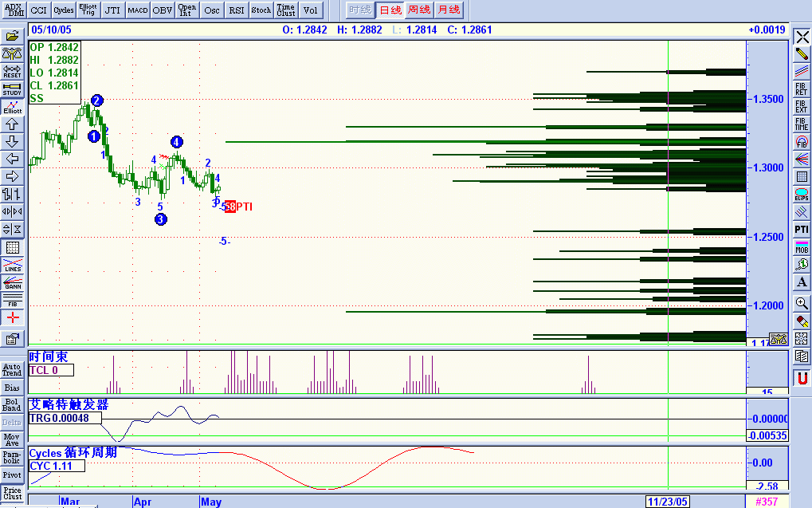This screenshot has width=812, height=508.
Task: Click the expand arrows icon
Action: [x=802, y=339]
